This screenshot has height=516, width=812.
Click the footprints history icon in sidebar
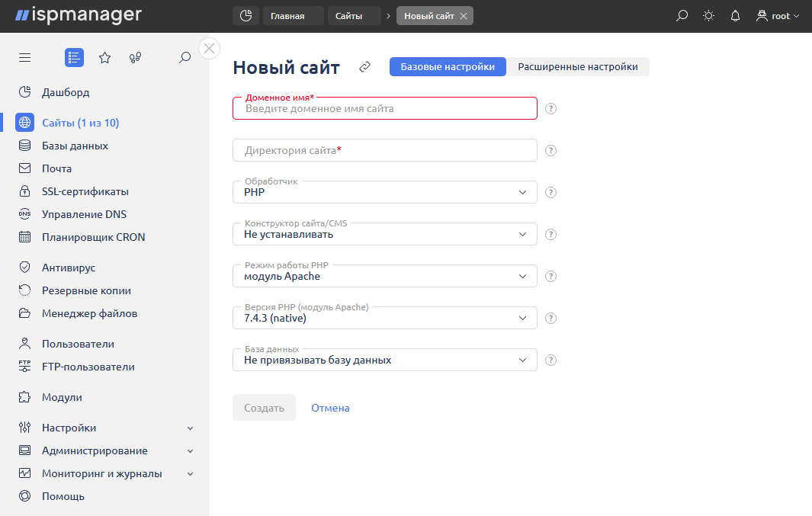(x=136, y=58)
